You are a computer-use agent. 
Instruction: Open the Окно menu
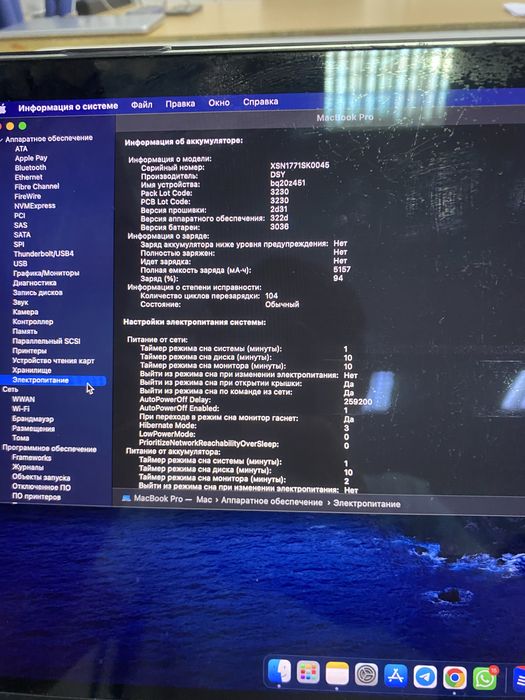click(x=219, y=103)
